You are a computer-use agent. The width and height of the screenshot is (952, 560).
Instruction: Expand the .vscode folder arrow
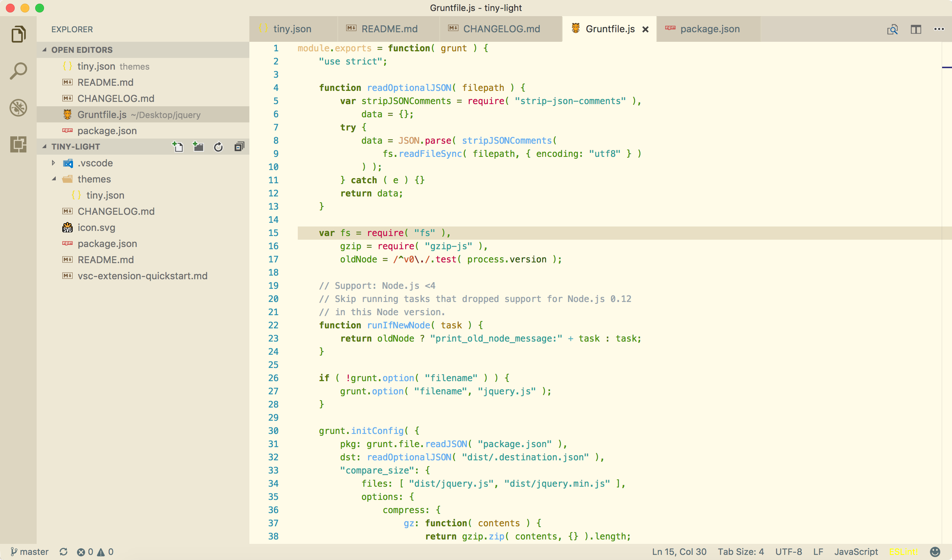53,163
